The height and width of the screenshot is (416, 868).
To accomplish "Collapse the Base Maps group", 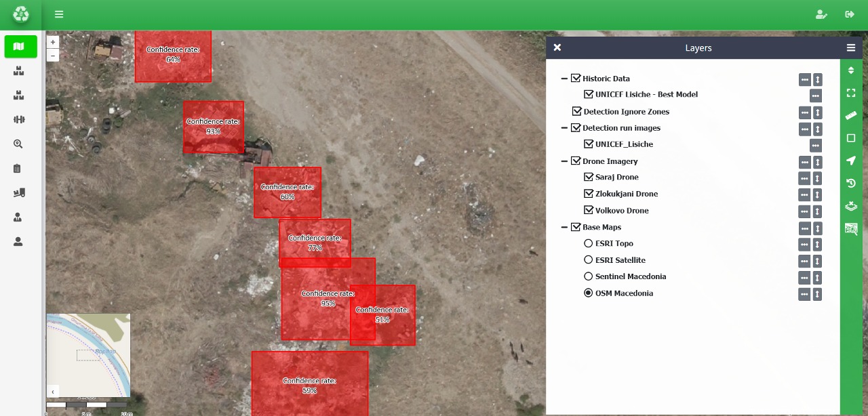I will point(564,228).
